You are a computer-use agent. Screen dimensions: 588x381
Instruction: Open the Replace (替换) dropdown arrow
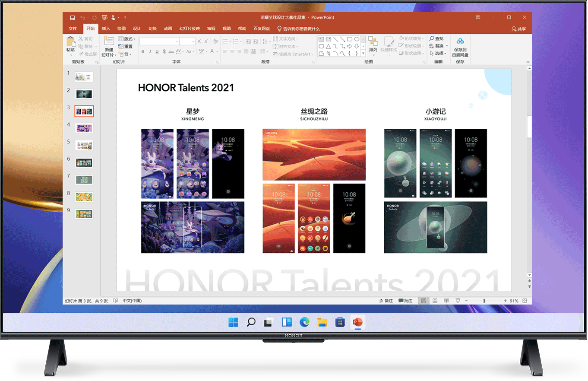click(x=447, y=46)
